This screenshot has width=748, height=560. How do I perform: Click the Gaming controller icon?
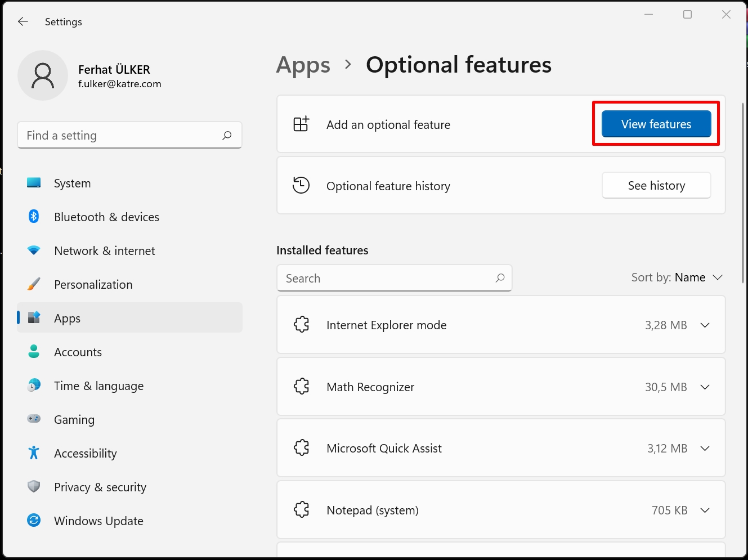[x=34, y=419]
